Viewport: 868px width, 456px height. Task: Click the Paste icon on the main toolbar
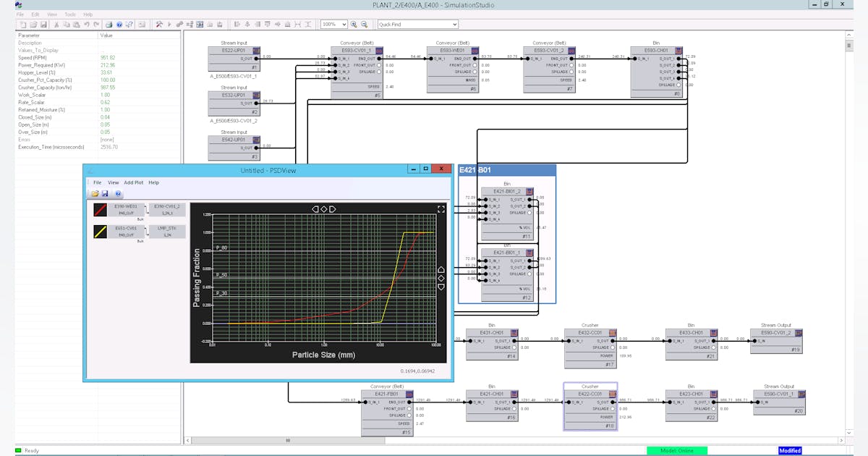(76, 24)
